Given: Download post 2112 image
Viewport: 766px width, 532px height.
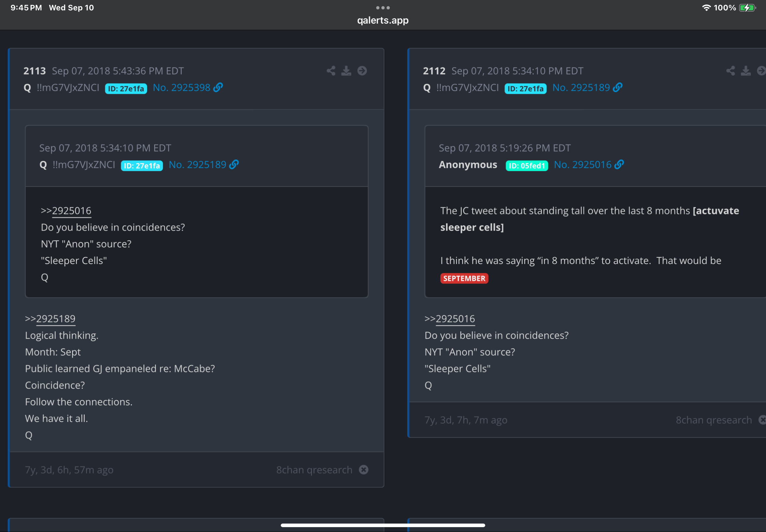Looking at the screenshot, I should tap(746, 71).
